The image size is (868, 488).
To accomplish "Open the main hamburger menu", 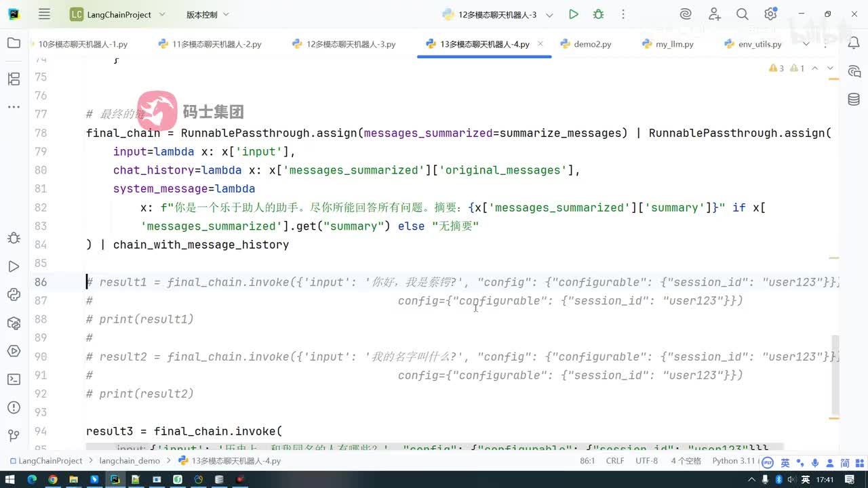I will point(44,14).
